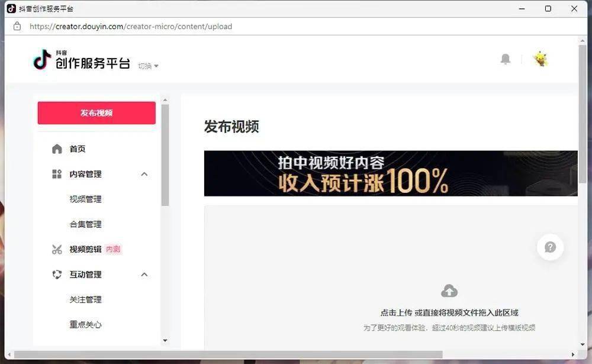Go to 关注管理 page

tap(85, 299)
